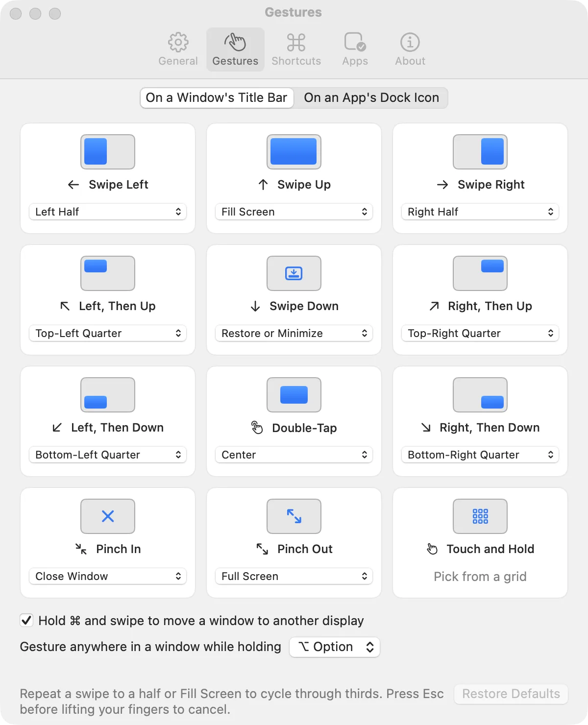Click the diagonal arrow beside Left, Then Down
The image size is (588, 725).
pyautogui.click(x=57, y=428)
